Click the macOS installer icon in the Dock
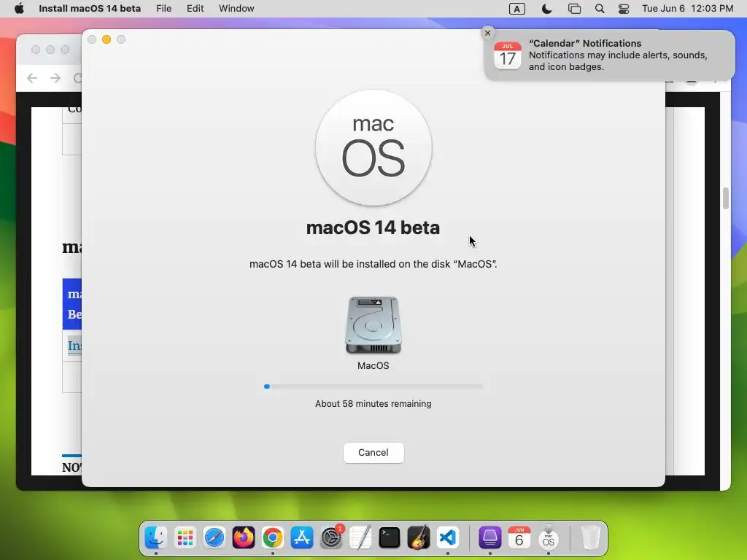Viewport: 747px width, 560px height. 549,537
